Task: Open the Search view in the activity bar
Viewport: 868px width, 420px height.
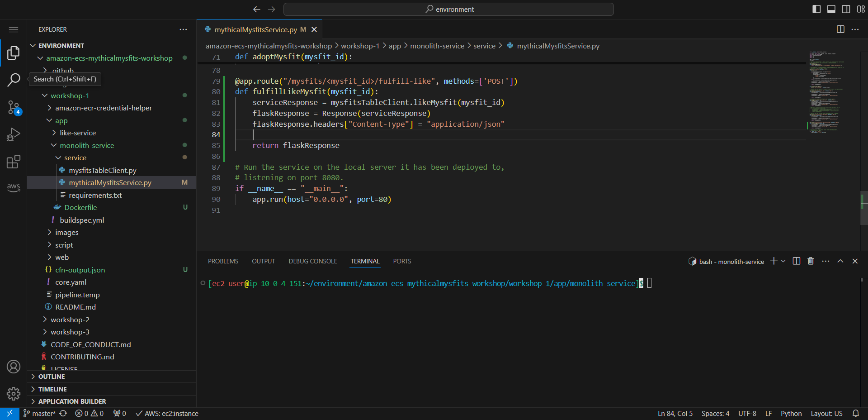Action: click(14, 80)
